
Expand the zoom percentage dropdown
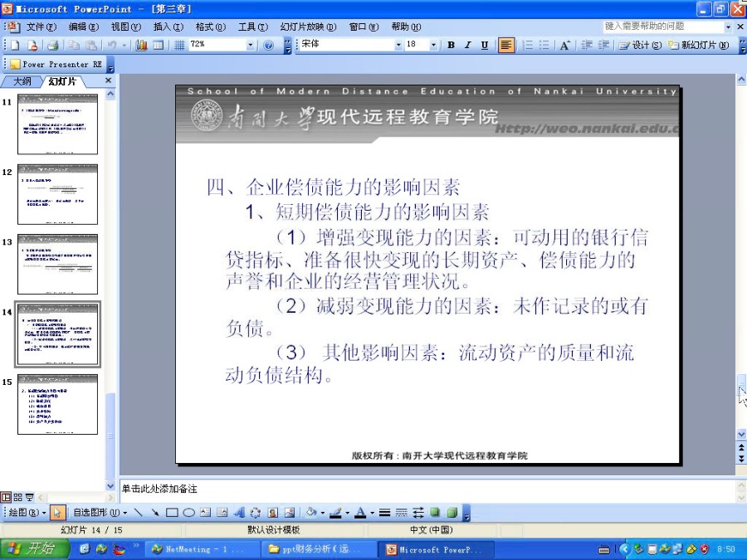pyautogui.click(x=250, y=46)
